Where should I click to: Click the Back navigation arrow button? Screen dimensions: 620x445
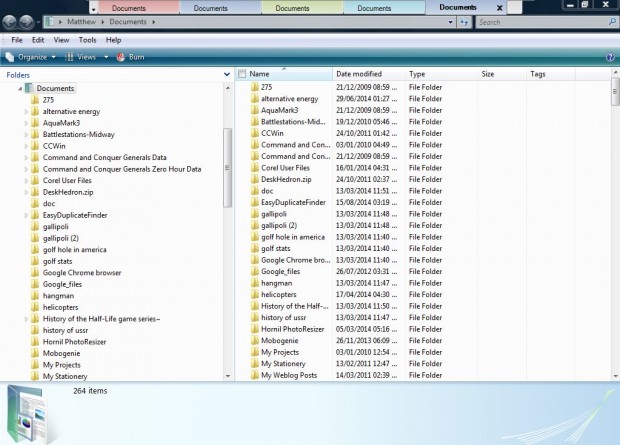[9, 22]
